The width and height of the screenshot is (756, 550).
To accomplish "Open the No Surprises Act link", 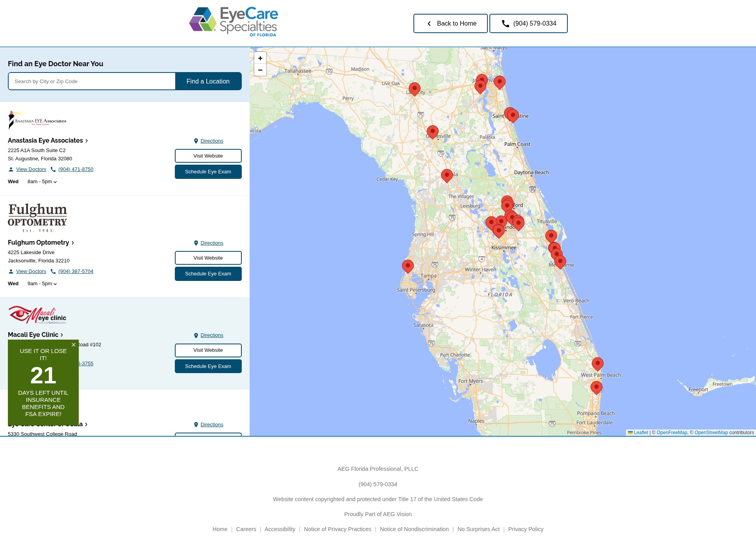I will click(x=478, y=529).
